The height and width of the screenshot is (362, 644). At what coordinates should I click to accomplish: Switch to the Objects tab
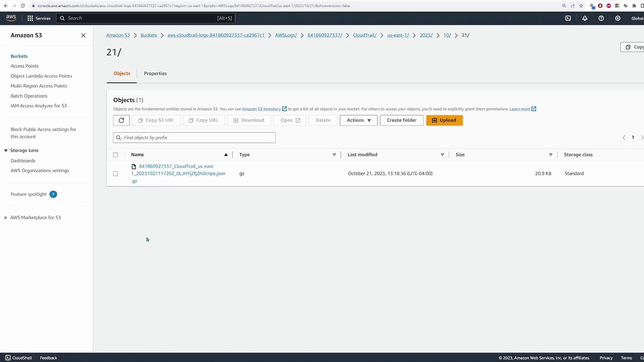(x=121, y=73)
